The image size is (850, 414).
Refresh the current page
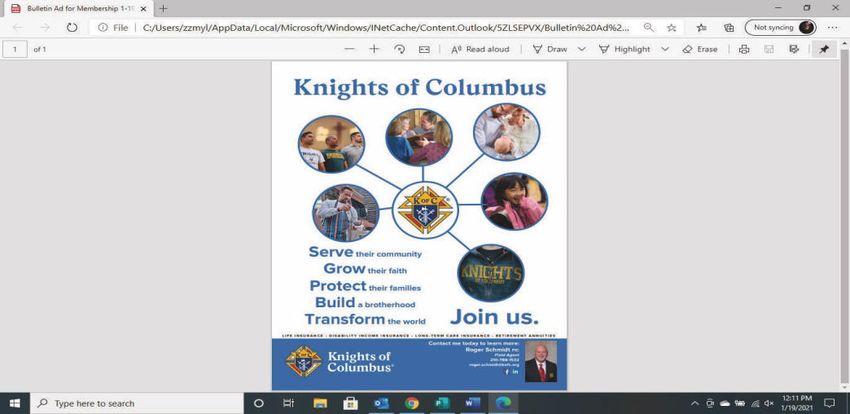[x=72, y=28]
